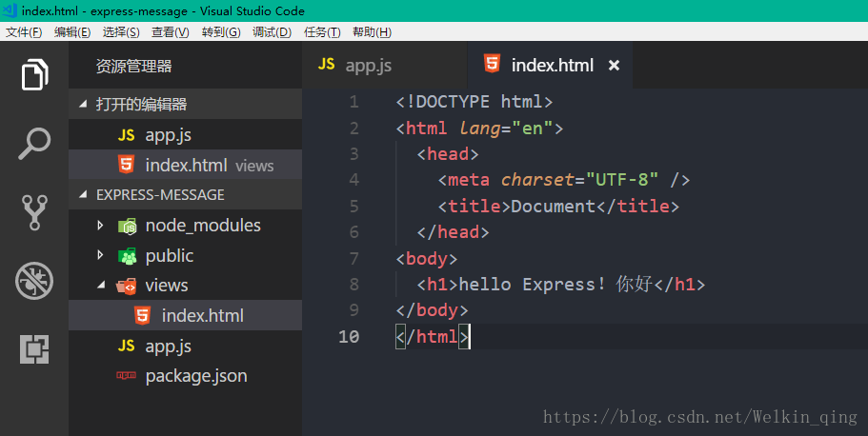
Task: Click the 资源管理器 panel title
Action: [x=134, y=67]
